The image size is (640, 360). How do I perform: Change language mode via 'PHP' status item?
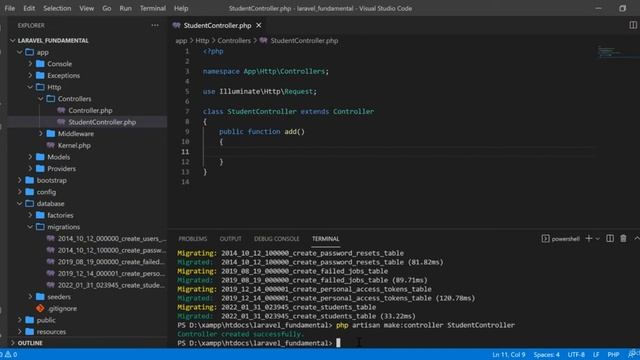pos(613,354)
